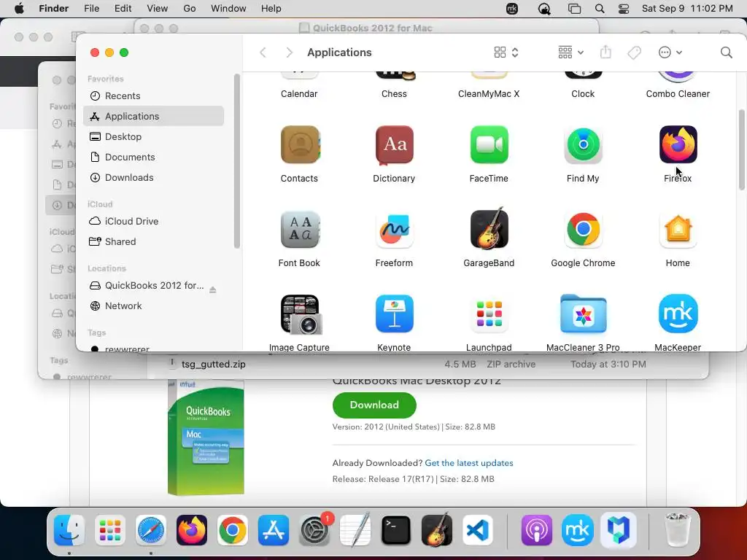Launch FaceTime from Applications
Image resolution: width=747 pixels, height=560 pixels.
pyautogui.click(x=489, y=145)
